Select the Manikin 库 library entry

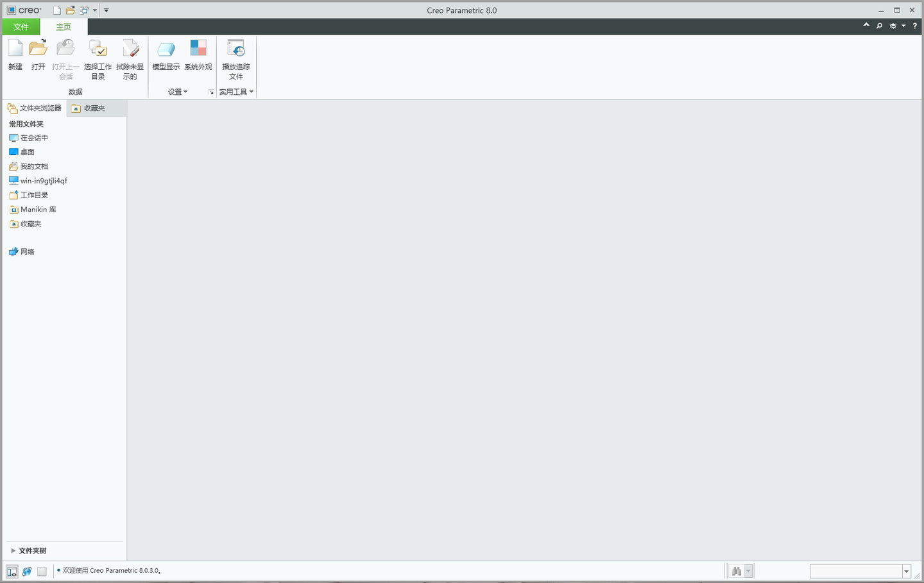tap(33, 210)
